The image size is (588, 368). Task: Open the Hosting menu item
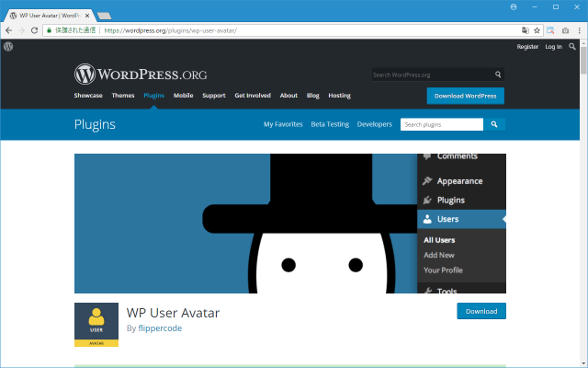click(339, 96)
